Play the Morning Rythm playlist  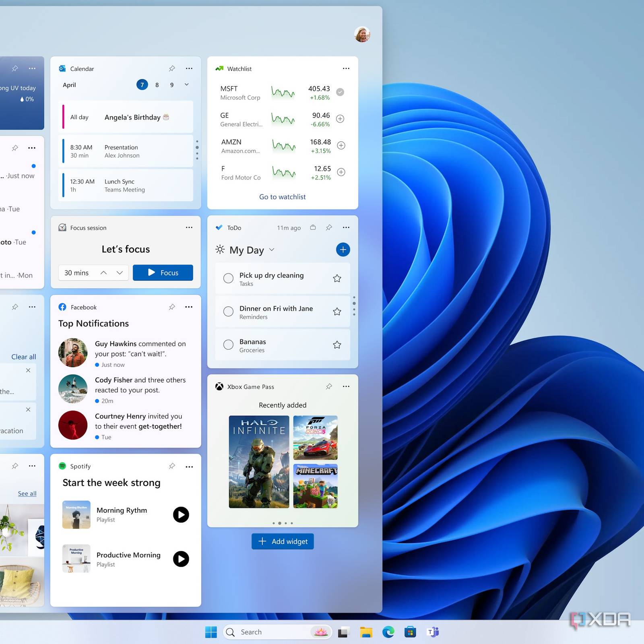point(181,515)
